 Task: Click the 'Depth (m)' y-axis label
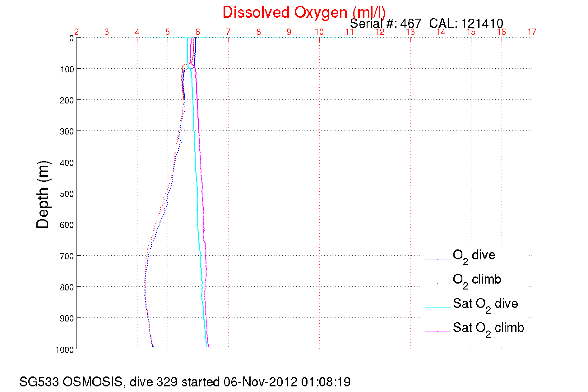click(x=43, y=194)
